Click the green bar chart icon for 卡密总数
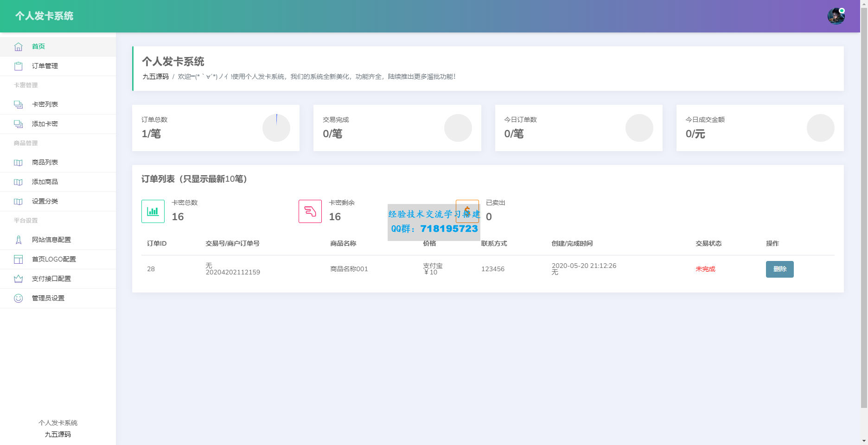 [x=153, y=211]
